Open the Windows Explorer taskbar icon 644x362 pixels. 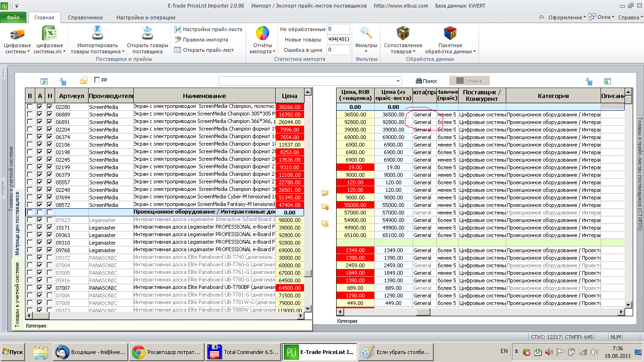pyautogui.click(x=41, y=352)
